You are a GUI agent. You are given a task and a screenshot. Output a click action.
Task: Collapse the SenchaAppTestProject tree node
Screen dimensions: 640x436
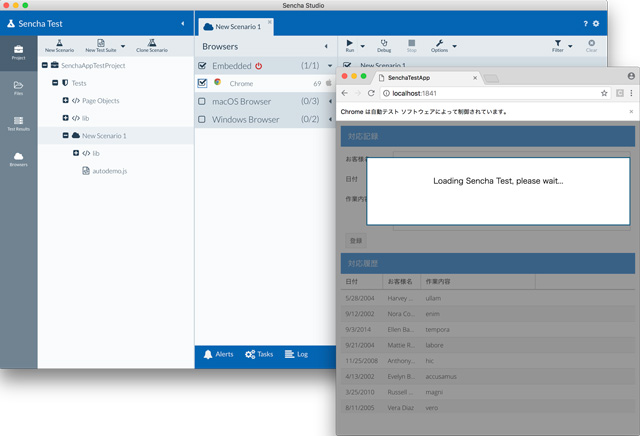pyautogui.click(x=45, y=65)
